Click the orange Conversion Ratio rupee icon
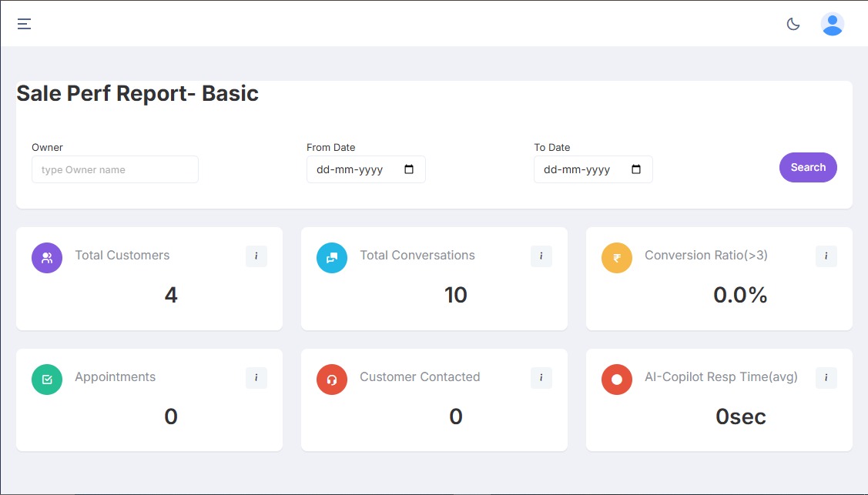This screenshot has height=495, width=868. pos(617,258)
